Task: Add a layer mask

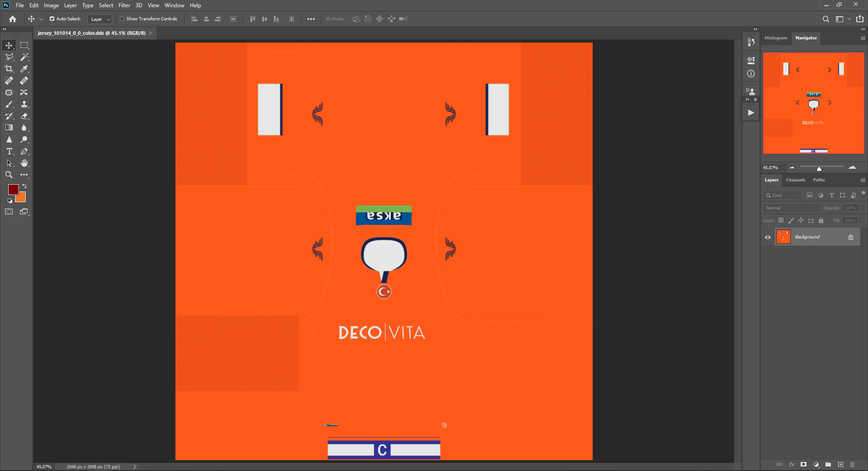Action: [x=803, y=465]
